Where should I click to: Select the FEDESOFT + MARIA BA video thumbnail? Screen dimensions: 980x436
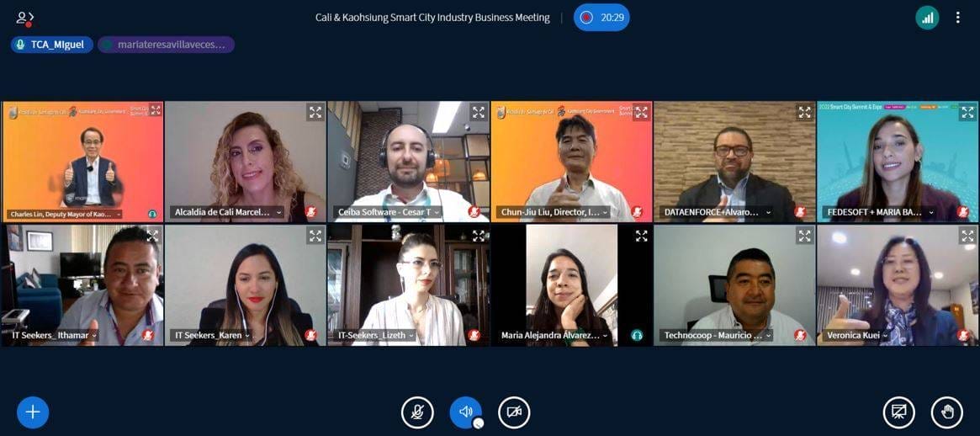(x=897, y=162)
